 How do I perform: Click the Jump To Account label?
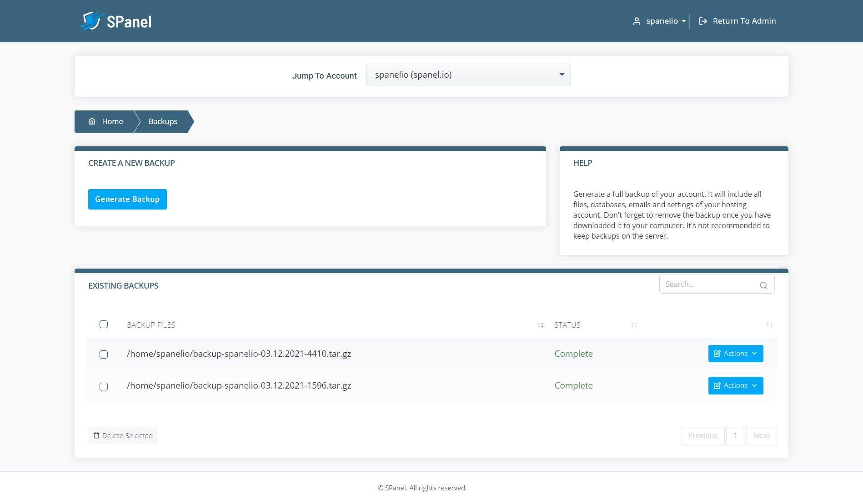(x=324, y=76)
